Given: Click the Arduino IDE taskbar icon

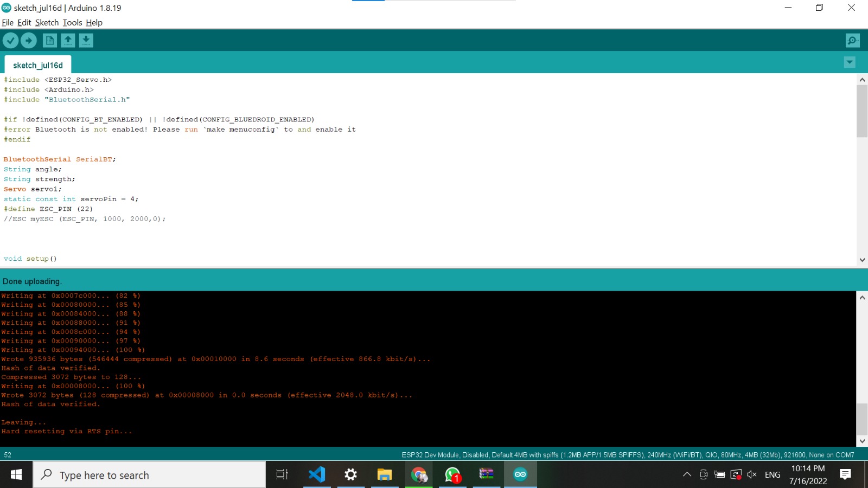Looking at the screenshot, I should (520, 475).
